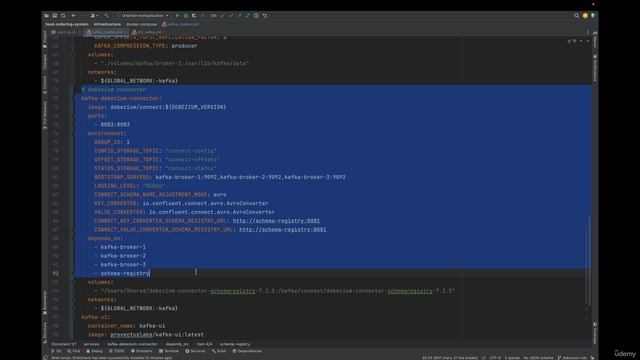This screenshot has width=640, height=360.
Task: Click the kafka-ui container_name line
Action: pos(126,326)
